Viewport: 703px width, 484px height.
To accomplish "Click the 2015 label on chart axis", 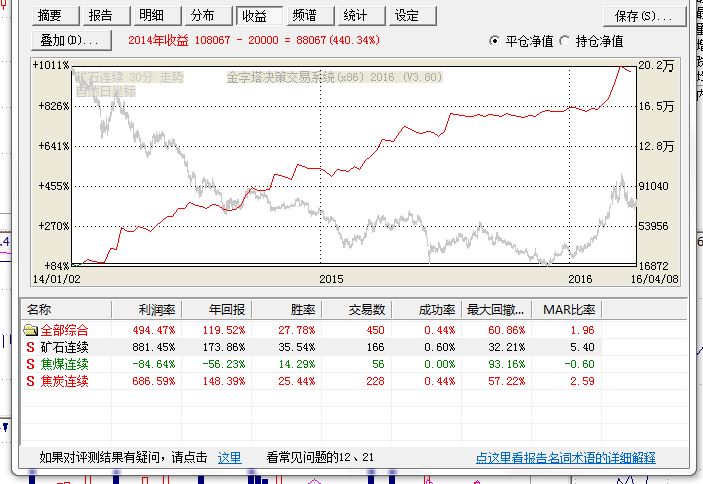I will [331, 279].
